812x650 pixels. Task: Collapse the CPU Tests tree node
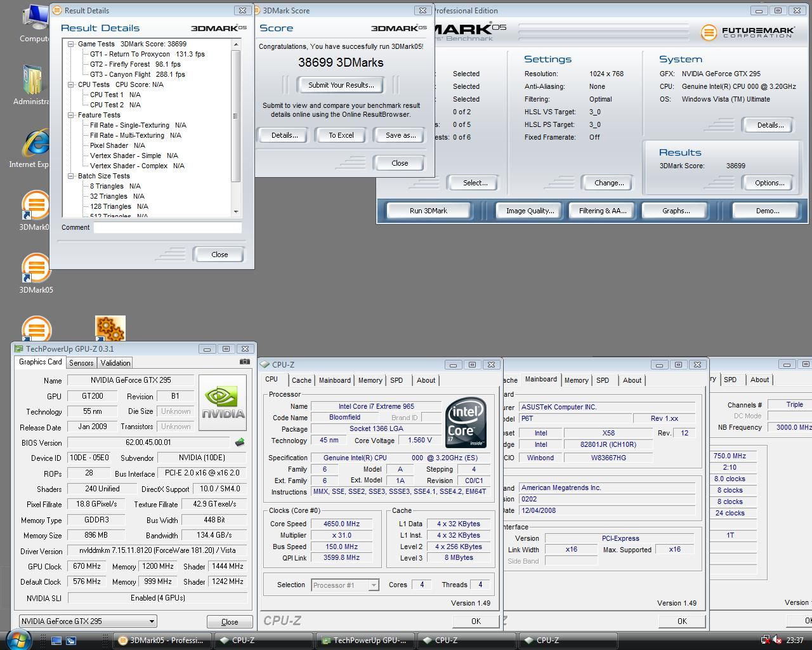[72, 84]
